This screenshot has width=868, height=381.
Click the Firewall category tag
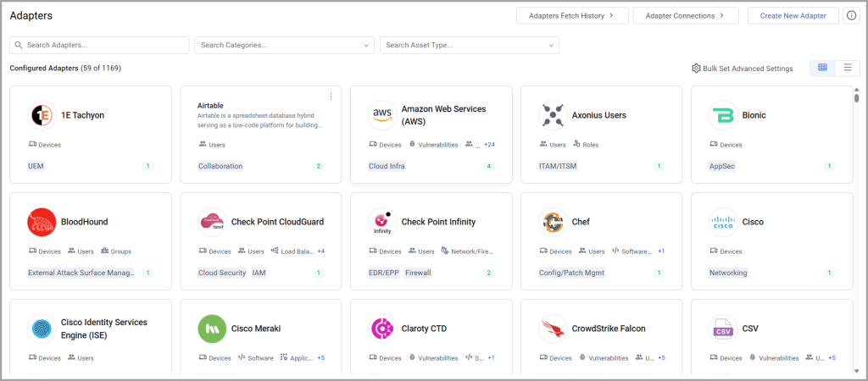(x=418, y=273)
